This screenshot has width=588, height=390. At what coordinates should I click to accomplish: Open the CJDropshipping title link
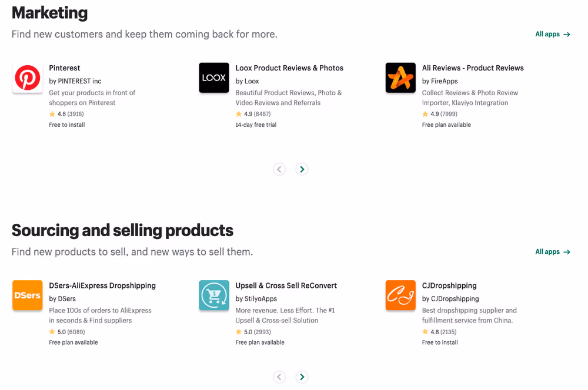449,285
